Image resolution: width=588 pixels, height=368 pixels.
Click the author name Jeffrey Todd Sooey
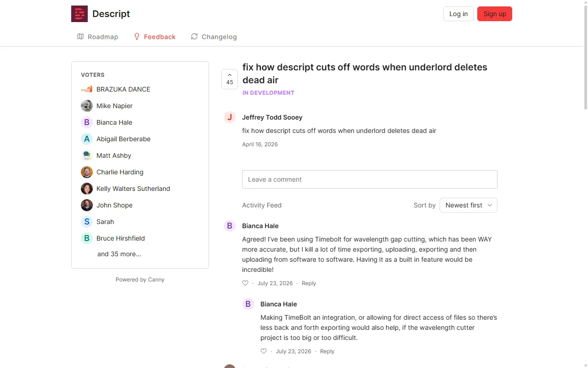272,117
